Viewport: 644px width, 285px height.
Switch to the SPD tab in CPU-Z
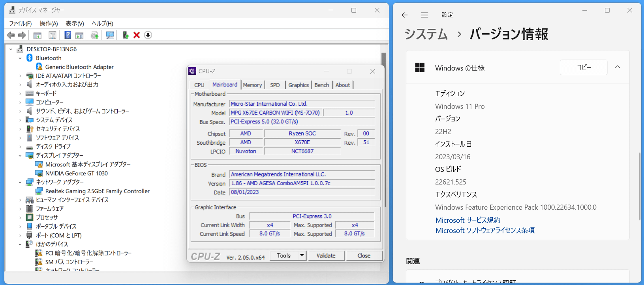tap(275, 85)
